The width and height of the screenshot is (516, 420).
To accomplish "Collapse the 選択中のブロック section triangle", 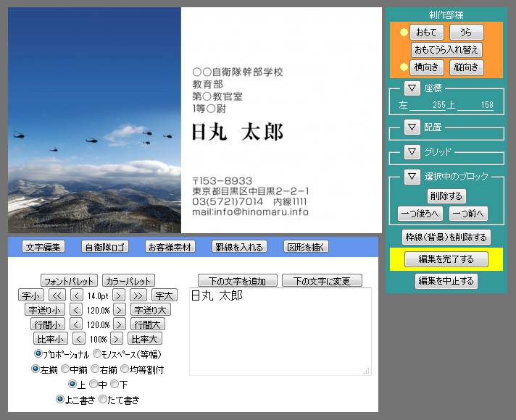I will (412, 177).
